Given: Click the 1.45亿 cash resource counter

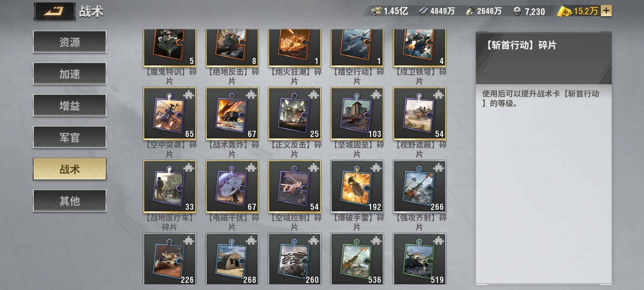Looking at the screenshot, I should click(390, 11).
